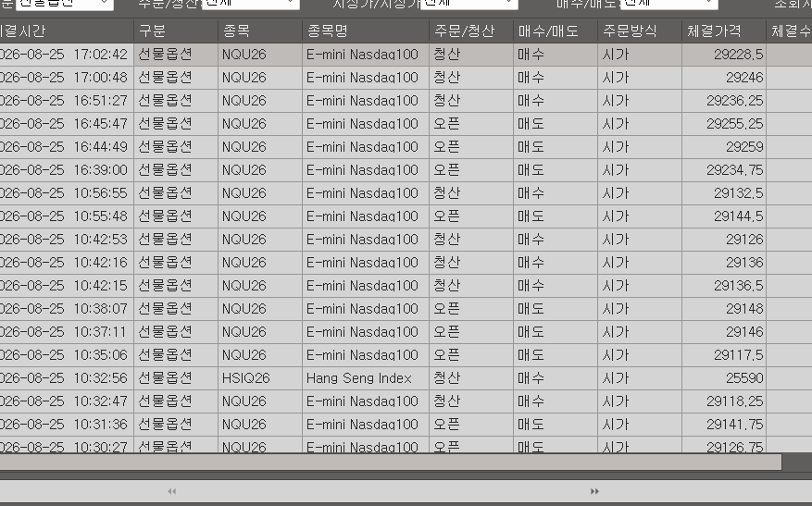Select the row with time 17:00:48
This screenshot has height=506, width=812.
click(x=406, y=78)
